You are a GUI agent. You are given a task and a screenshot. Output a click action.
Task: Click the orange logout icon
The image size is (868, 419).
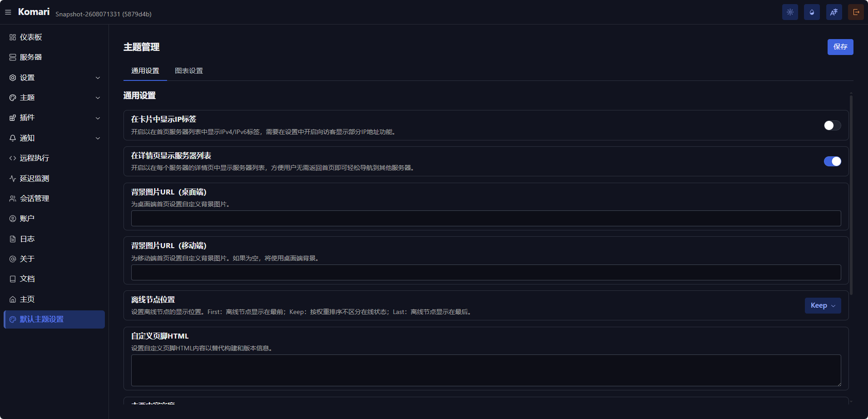(x=856, y=12)
